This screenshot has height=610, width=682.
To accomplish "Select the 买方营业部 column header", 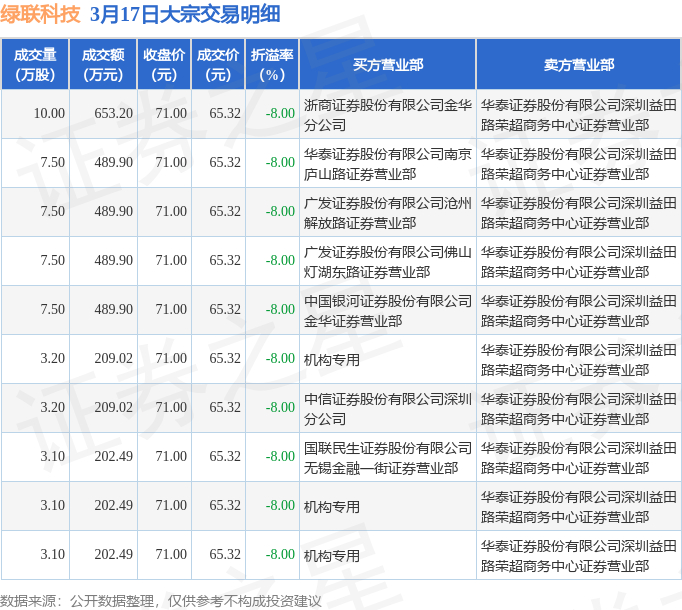I will pyautogui.click(x=388, y=64).
